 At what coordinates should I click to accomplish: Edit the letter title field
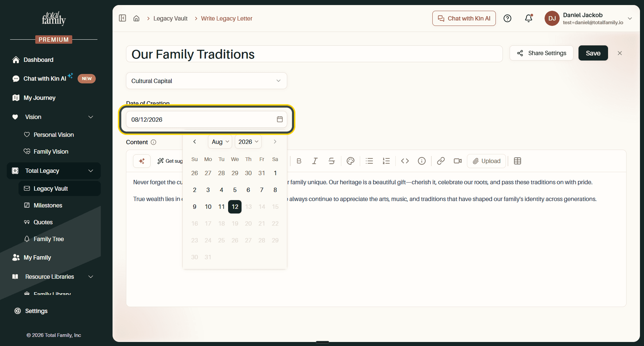(x=314, y=54)
